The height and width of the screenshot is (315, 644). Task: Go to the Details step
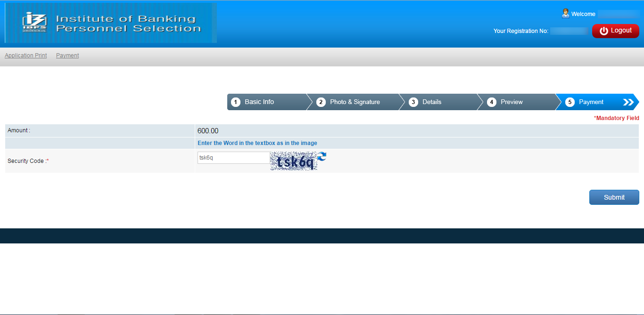pyautogui.click(x=431, y=102)
